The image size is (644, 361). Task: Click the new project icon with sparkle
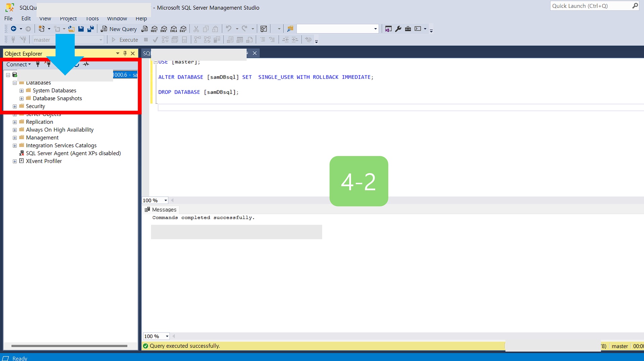(42, 29)
